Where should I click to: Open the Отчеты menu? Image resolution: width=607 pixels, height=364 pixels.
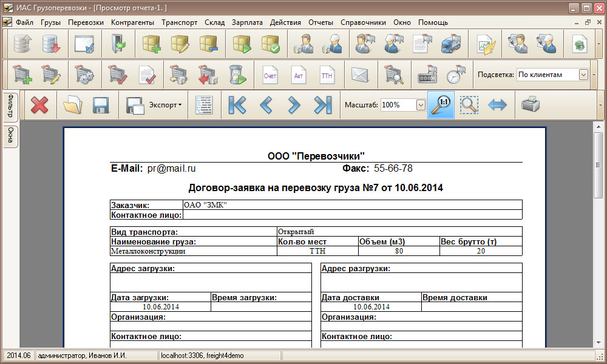click(321, 22)
